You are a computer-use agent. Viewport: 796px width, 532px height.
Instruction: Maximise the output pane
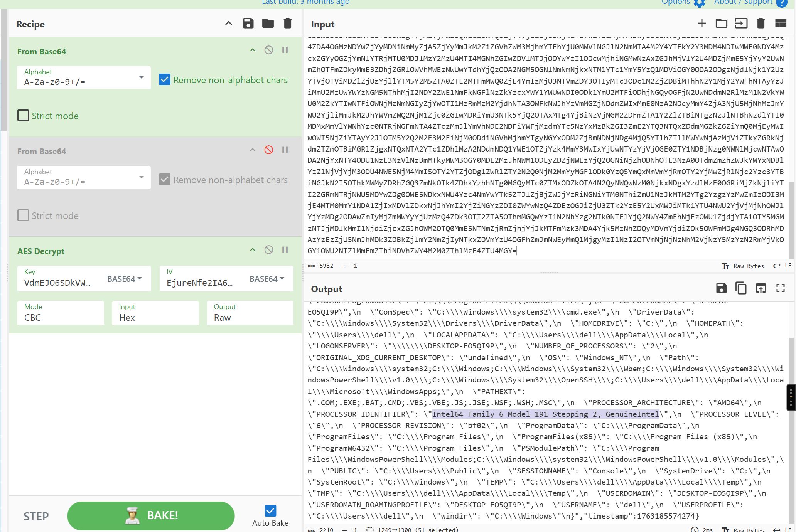[781, 288]
